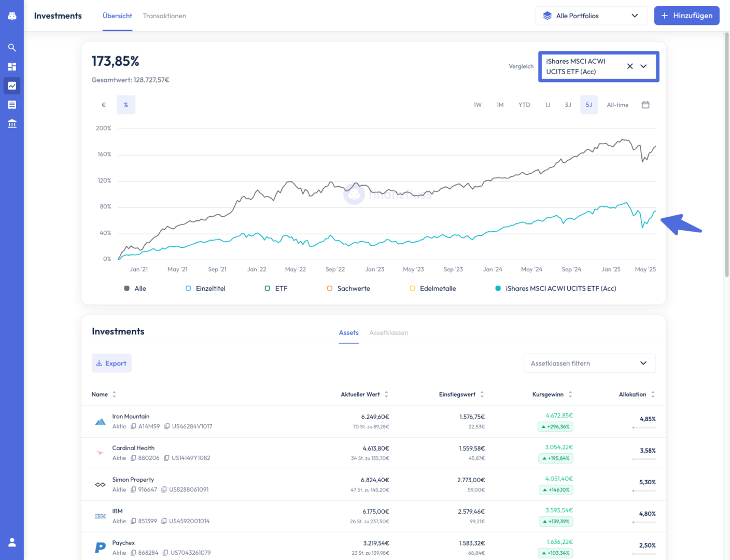Click the Hinzufügen button
Image resolution: width=730 pixels, height=560 pixels.
point(686,16)
